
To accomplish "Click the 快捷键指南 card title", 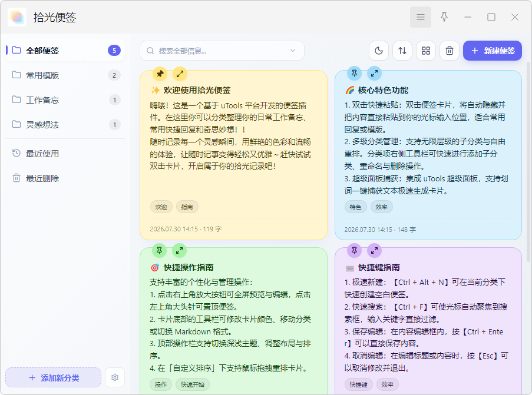I will pyautogui.click(x=379, y=267).
